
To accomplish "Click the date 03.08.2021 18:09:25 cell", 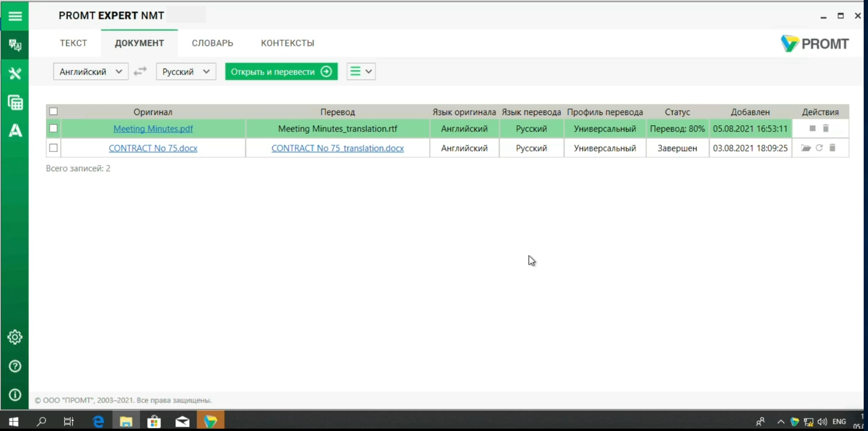I will point(750,148).
